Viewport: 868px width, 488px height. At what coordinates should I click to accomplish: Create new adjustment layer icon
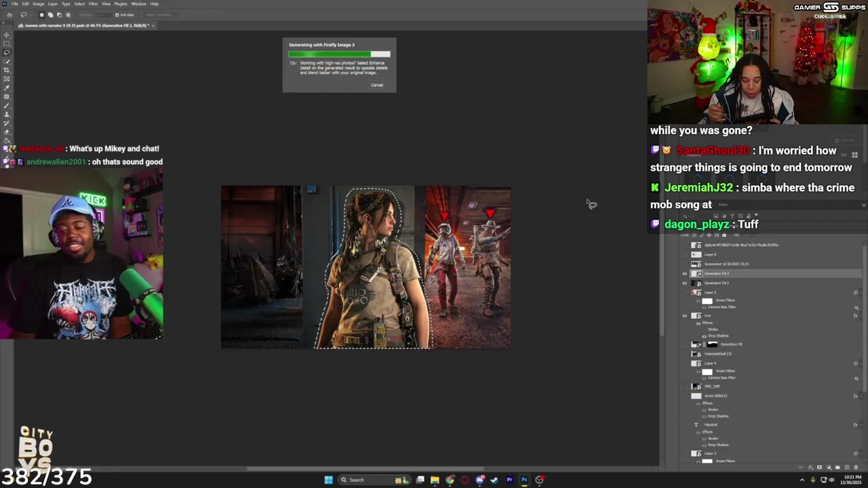[829, 467]
